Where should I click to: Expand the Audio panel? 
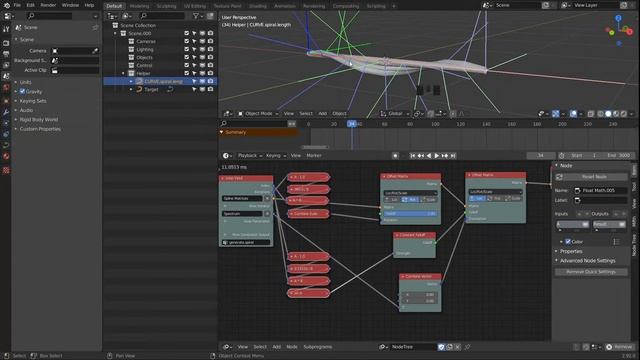(26, 110)
